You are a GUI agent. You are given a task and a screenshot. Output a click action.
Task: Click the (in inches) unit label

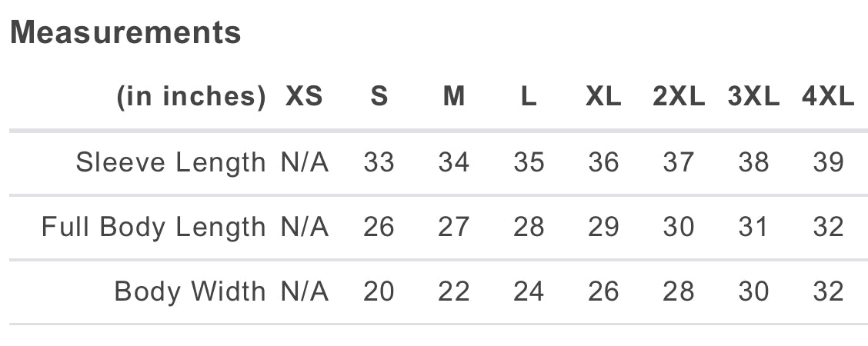click(x=191, y=97)
